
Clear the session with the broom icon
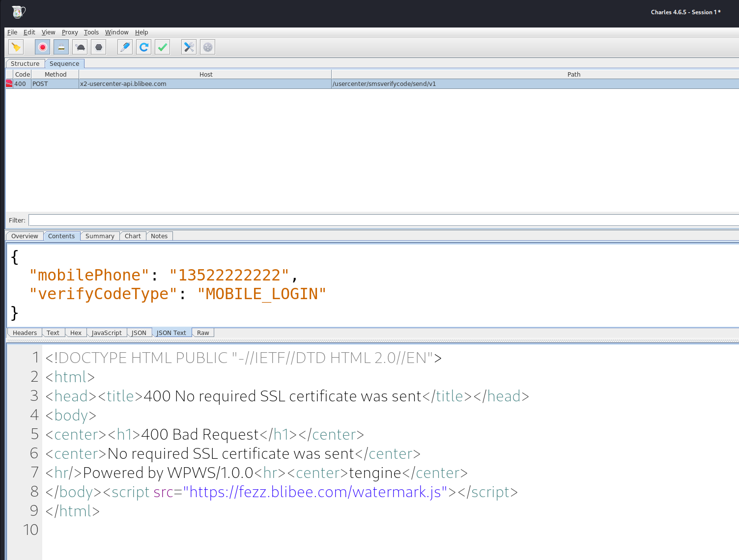click(16, 47)
